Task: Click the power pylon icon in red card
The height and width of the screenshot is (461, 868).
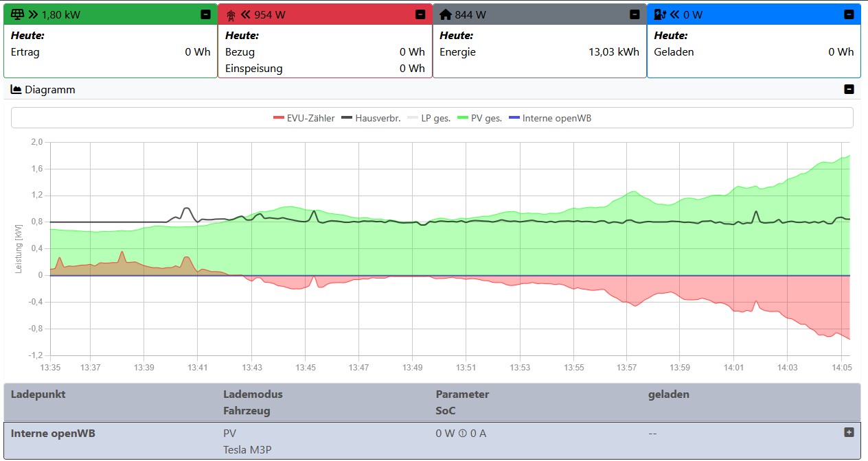Action: pyautogui.click(x=231, y=14)
